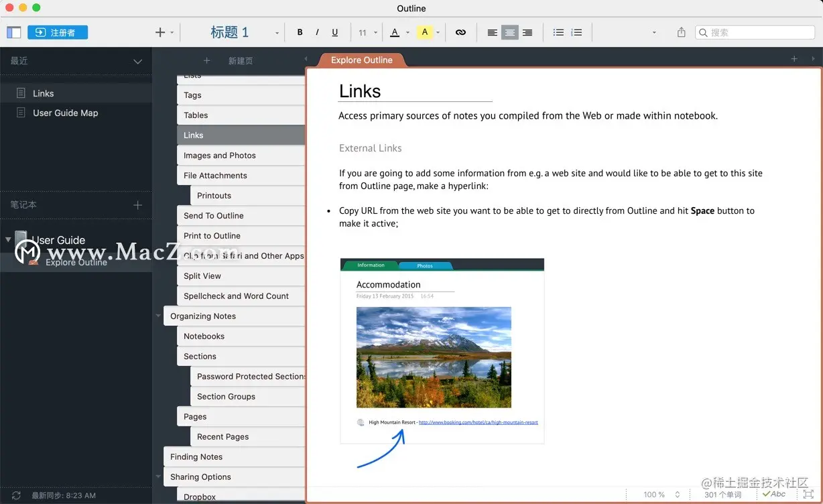Open the Images and Photos page
The width and height of the screenshot is (823, 504).
(241, 155)
